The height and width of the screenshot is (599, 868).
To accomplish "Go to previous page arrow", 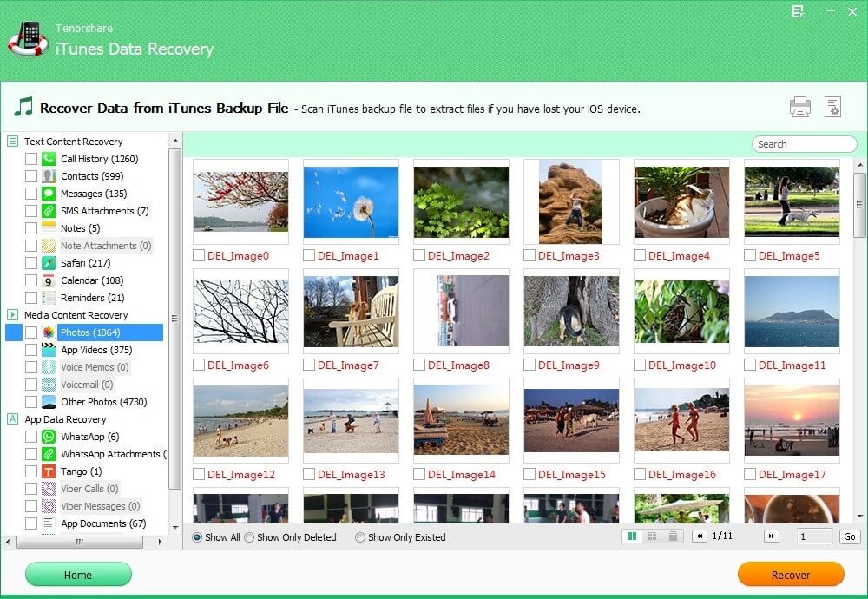I will tap(699, 536).
